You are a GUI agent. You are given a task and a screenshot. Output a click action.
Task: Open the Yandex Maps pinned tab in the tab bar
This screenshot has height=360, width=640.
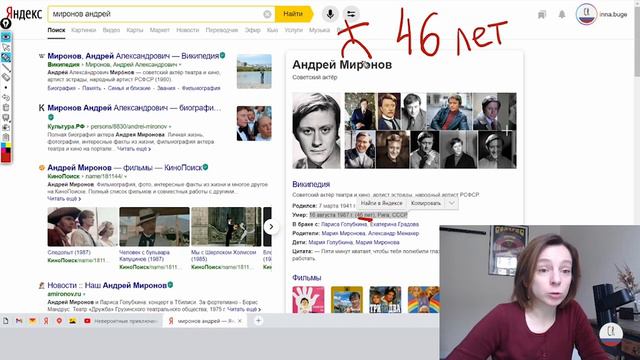[59, 321]
